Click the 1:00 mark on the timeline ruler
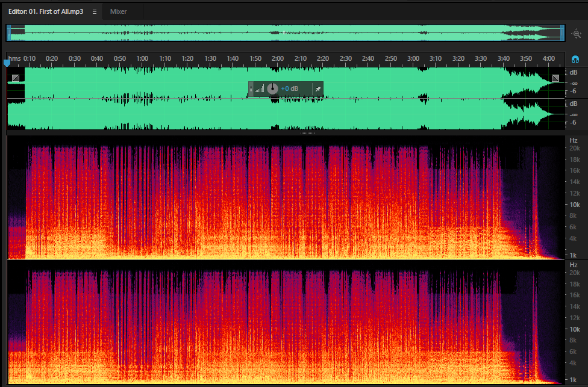 (x=142, y=58)
